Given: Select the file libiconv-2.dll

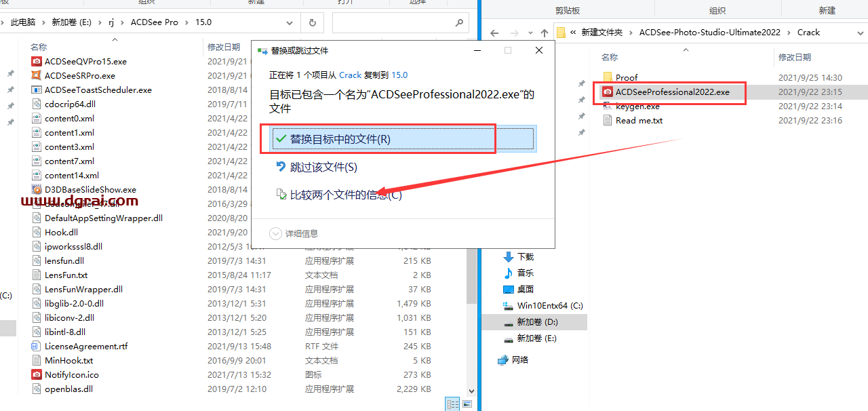Looking at the screenshot, I should point(69,317).
